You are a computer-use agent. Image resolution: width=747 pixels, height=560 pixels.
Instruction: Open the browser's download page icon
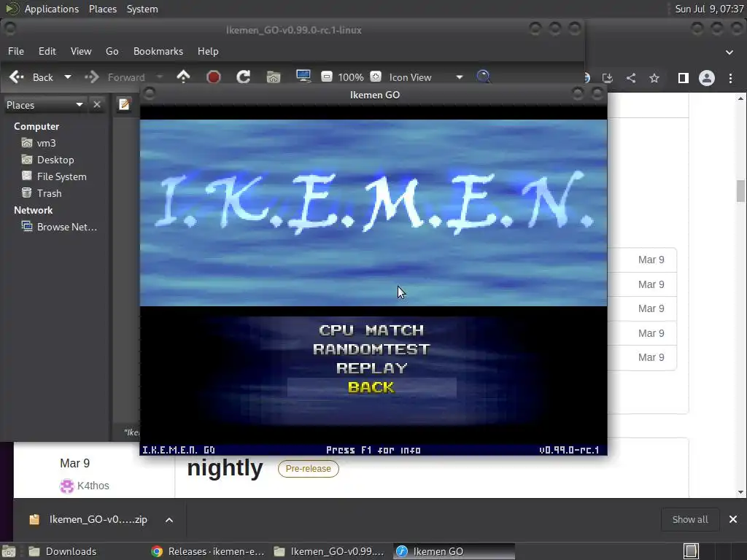click(608, 77)
